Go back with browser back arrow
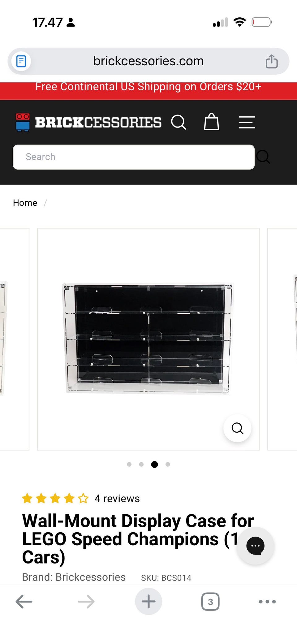The height and width of the screenshot is (644, 297). coord(24,602)
